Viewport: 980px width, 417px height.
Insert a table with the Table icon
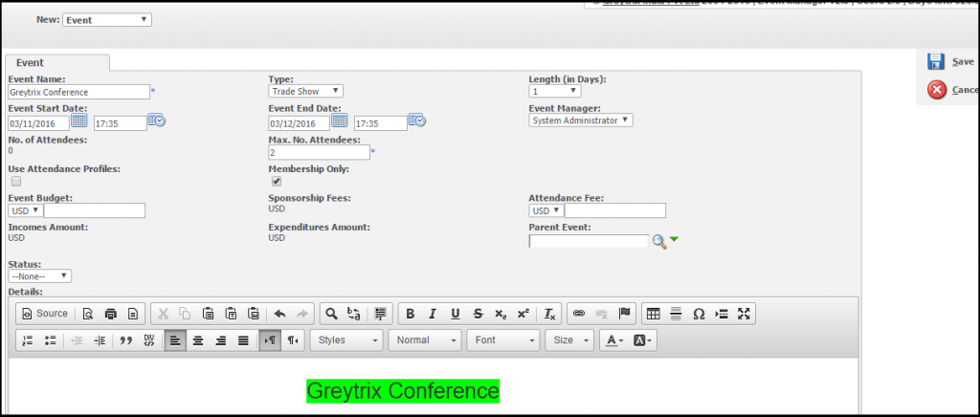[x=653, y=314]
